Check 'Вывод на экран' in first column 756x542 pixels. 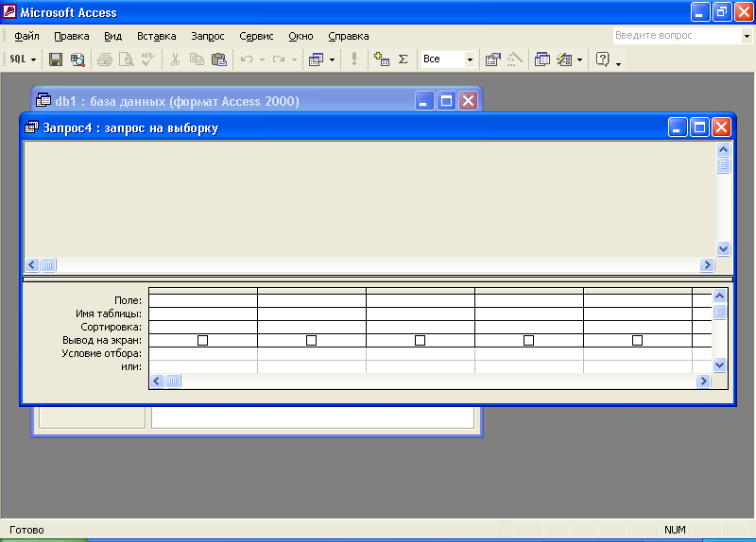(203, 341)
